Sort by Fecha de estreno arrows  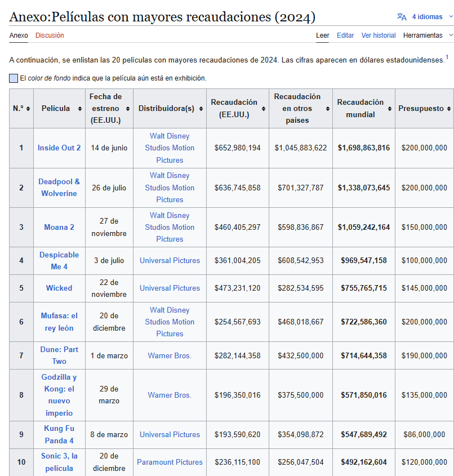[x=128, y=109]
